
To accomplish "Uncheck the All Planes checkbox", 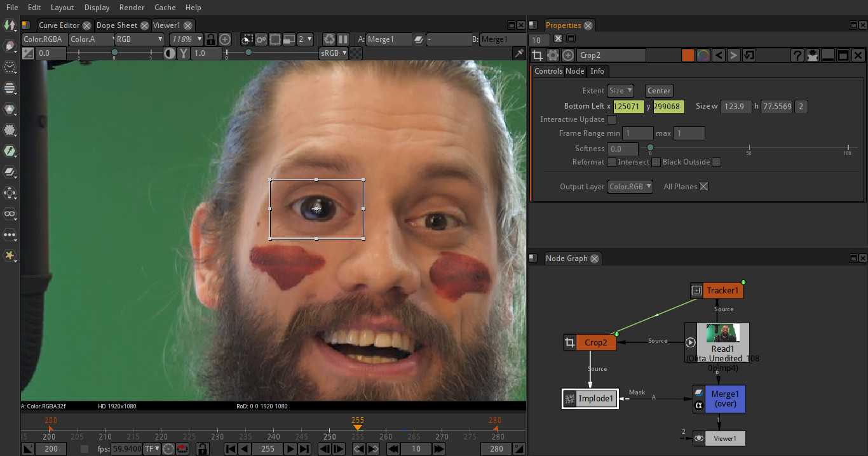I will point(703,187).
